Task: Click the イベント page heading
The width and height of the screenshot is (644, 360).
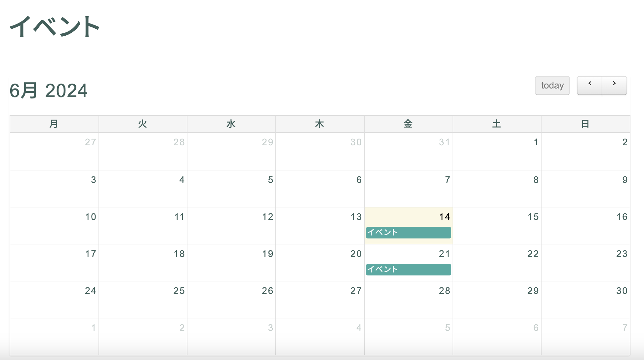Action: click(55, 27)
